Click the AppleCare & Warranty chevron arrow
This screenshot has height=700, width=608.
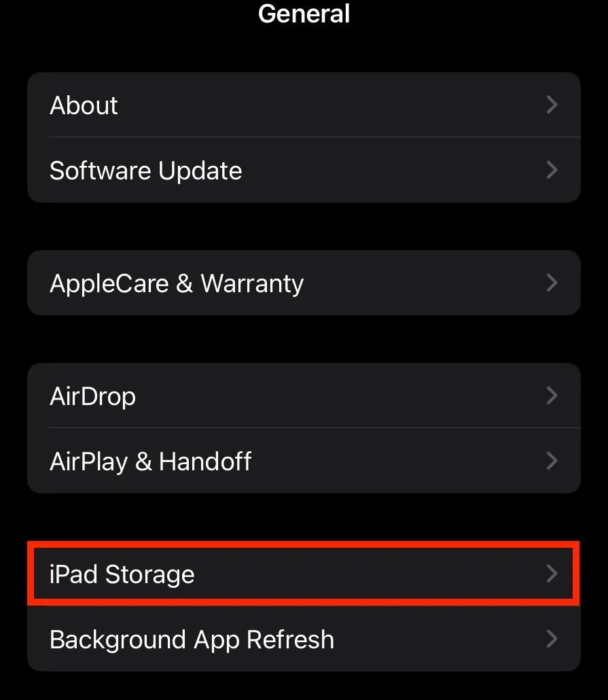click(x=552, y=283)
